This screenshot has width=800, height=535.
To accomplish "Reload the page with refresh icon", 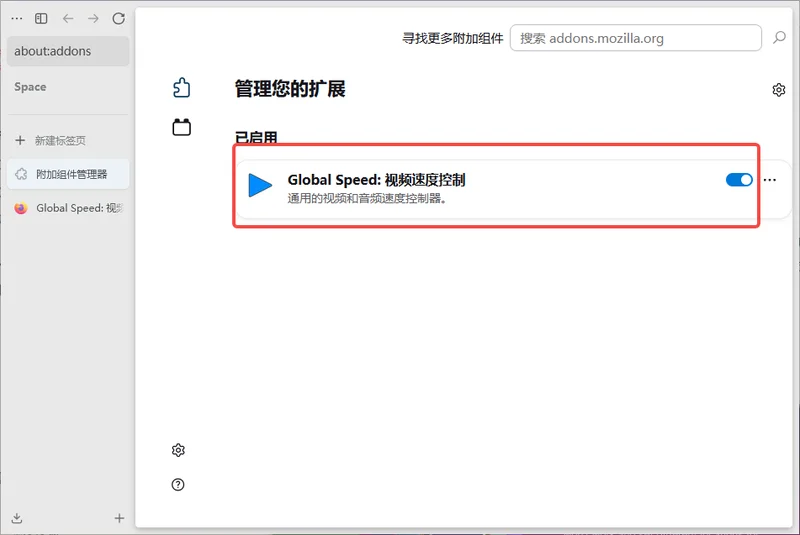I will click(118, 19).
